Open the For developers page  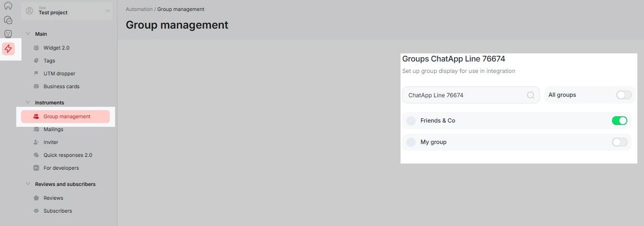tap(61, 168)
